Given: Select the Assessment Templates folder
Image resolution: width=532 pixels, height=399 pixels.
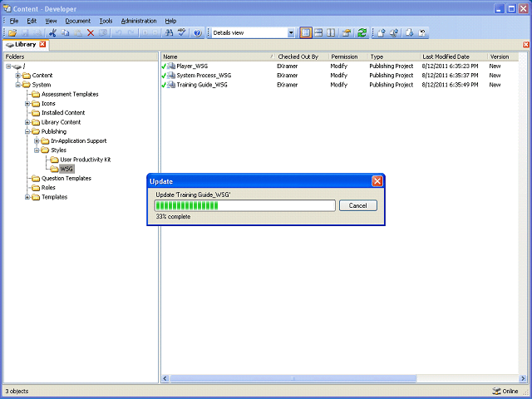Looking at the screenshot, I should [70, 94].
